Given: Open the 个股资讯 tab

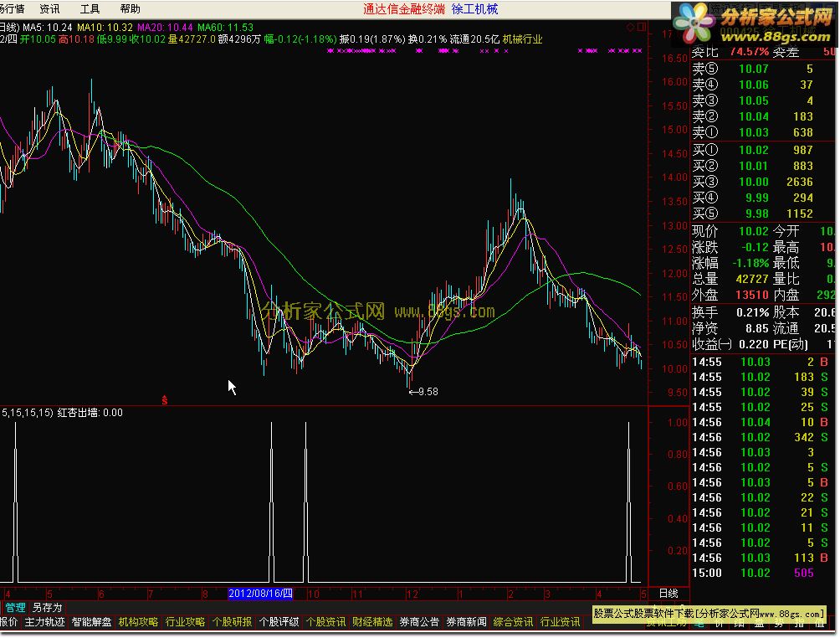Looking at the screenshot, I should click(326, 622).
